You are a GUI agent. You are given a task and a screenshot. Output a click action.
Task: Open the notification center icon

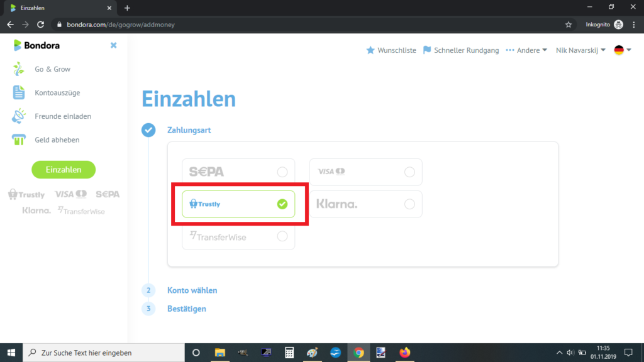[628, 353]
